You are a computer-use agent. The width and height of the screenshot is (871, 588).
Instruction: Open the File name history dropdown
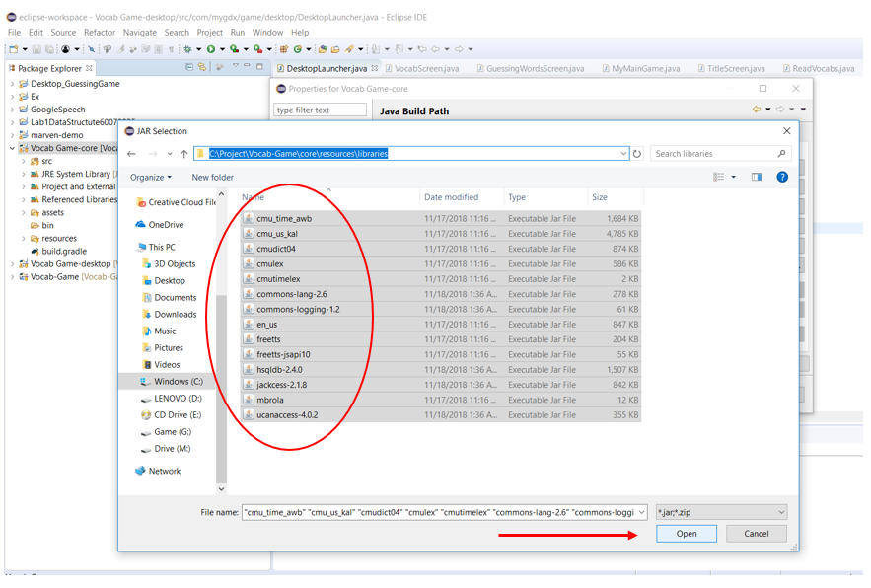(641, 512)
